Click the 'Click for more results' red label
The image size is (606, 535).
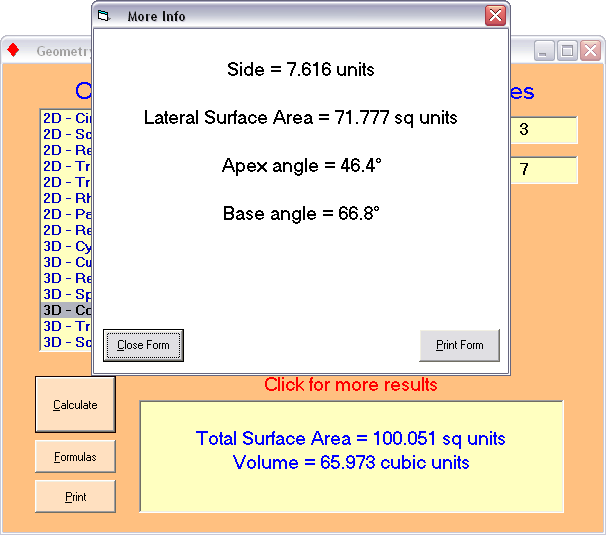(x=351, y=385)
